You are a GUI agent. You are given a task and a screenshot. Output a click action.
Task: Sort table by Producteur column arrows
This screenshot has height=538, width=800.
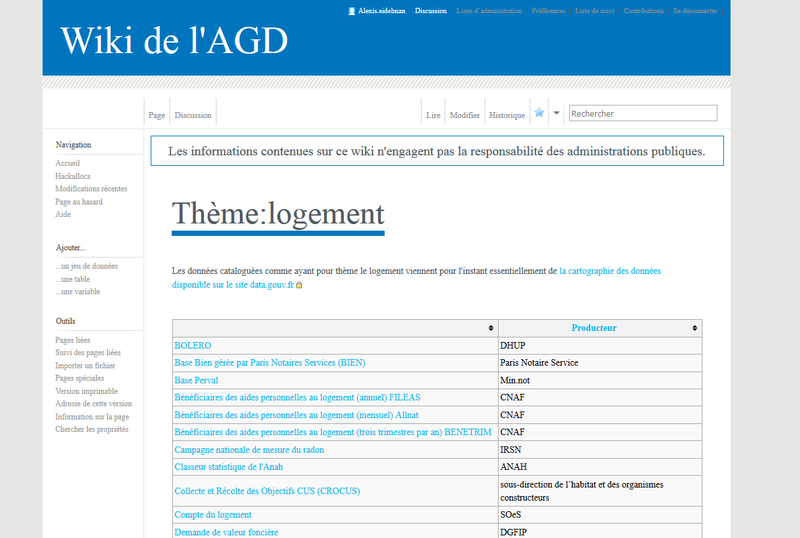click(x=694, y=328)
